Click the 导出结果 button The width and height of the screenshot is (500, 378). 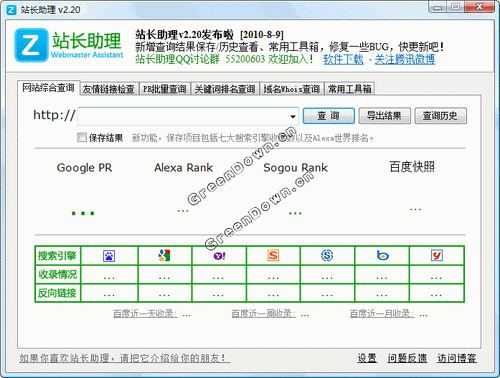[x=384, y=116]
